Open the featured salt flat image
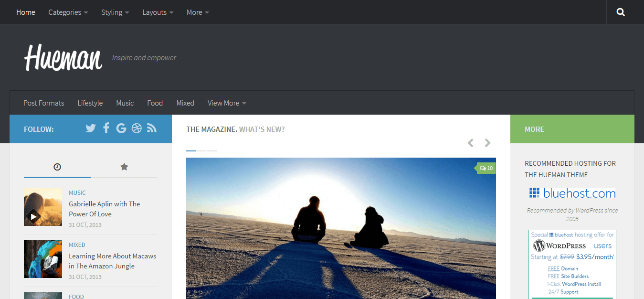Screen dimensions: 644x299 click(341, 228)
